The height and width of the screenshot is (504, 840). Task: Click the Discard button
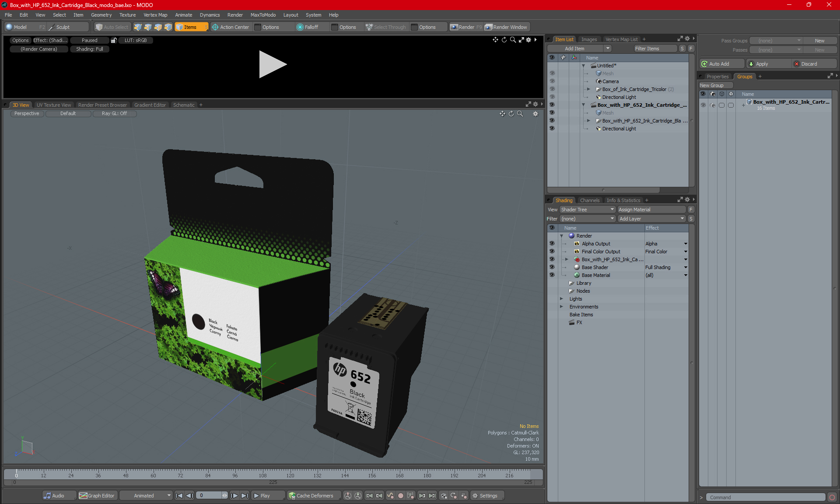pyautogui.click(x=814, y=64)
